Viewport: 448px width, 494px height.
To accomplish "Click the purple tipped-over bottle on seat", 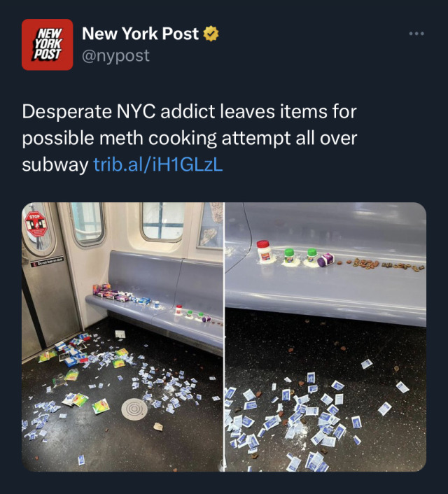I will tap(326, 260).
